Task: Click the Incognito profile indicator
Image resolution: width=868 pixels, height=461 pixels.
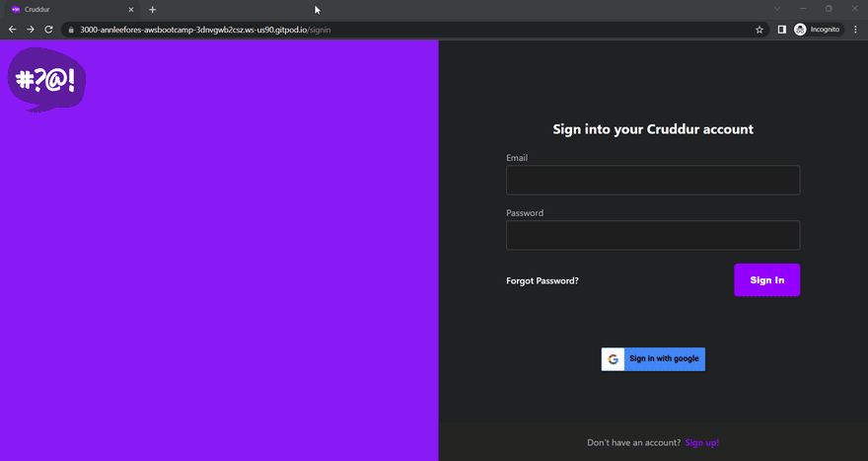Action: [817, 30]
